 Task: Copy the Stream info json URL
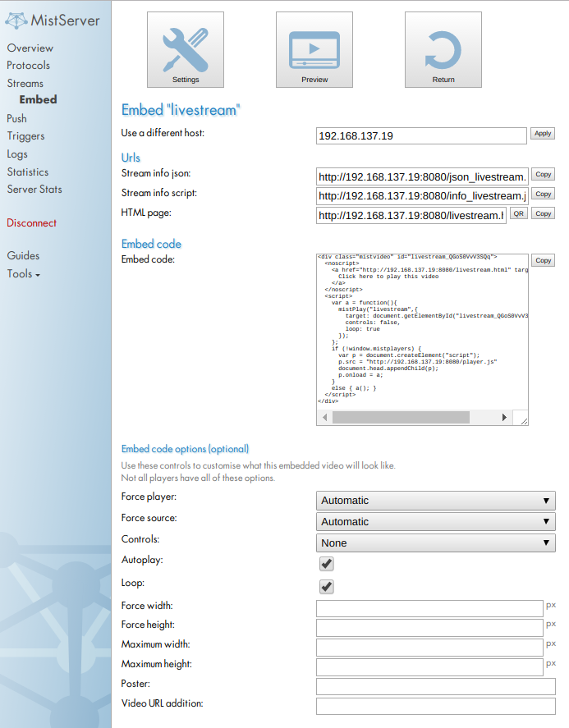point(543,175)
